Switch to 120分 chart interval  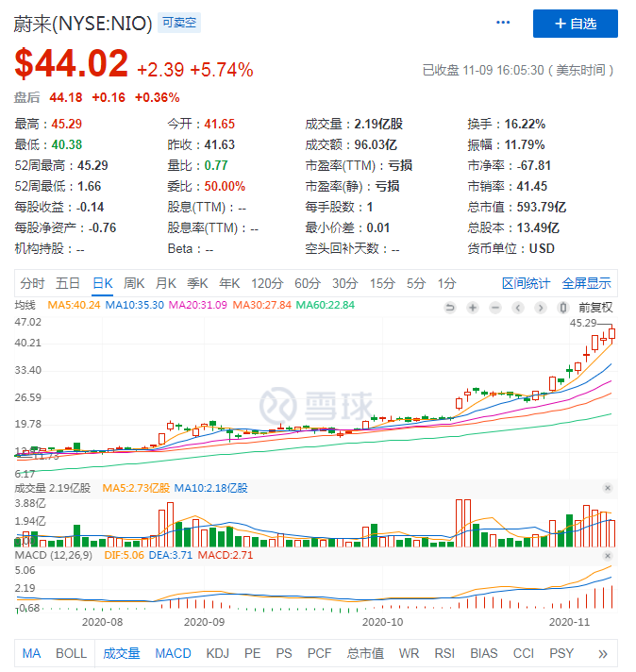[x=267, y=283]
